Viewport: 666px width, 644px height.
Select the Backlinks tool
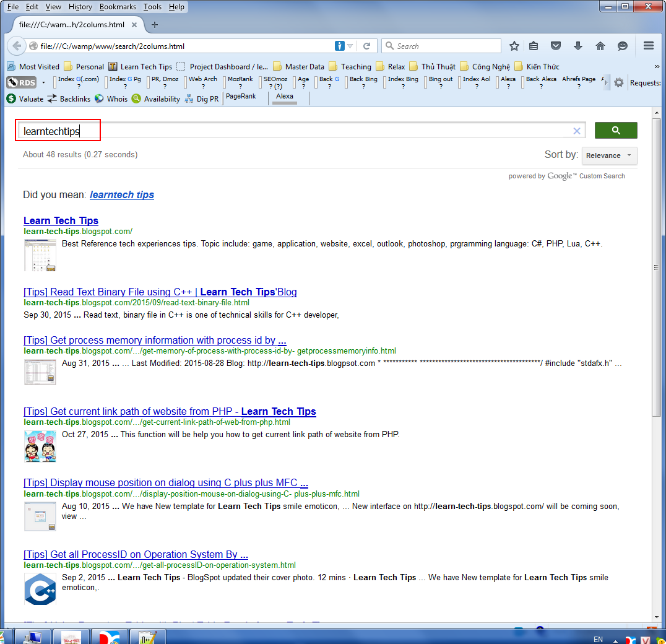tap(68, 98)
